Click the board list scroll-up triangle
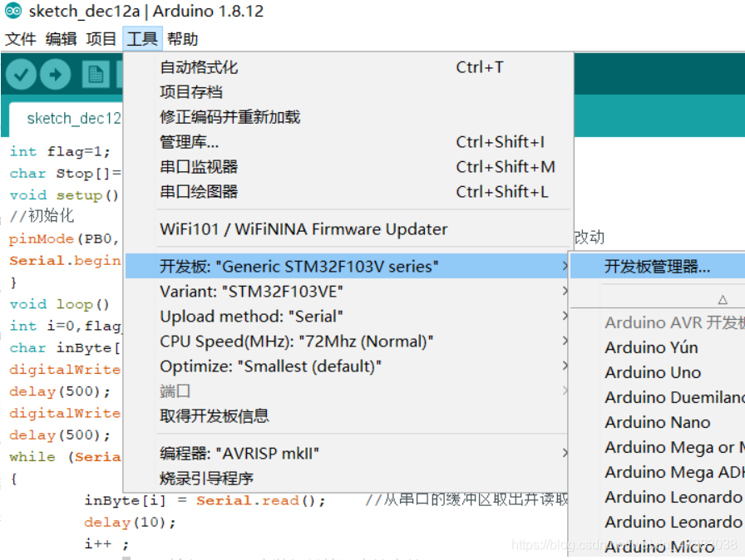Viewport: 745px width, 560px height. (x=723, y=300)
